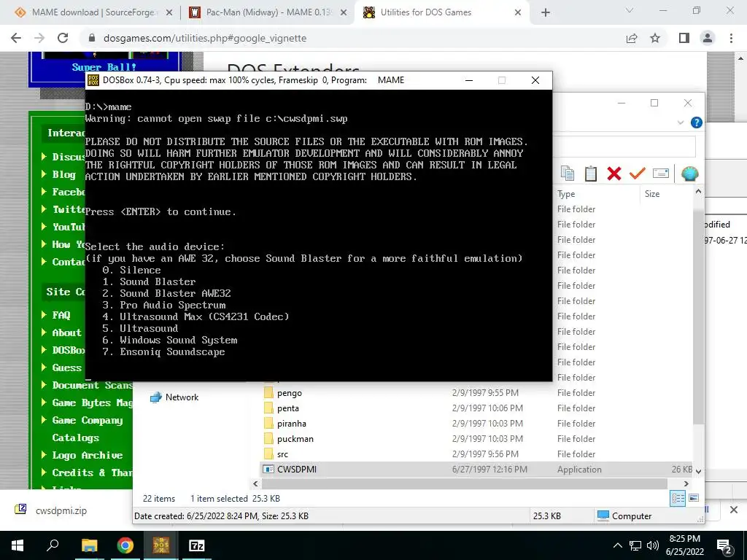Open File Explorer from taskbar

pyautogui.click(x=89, y=545)
